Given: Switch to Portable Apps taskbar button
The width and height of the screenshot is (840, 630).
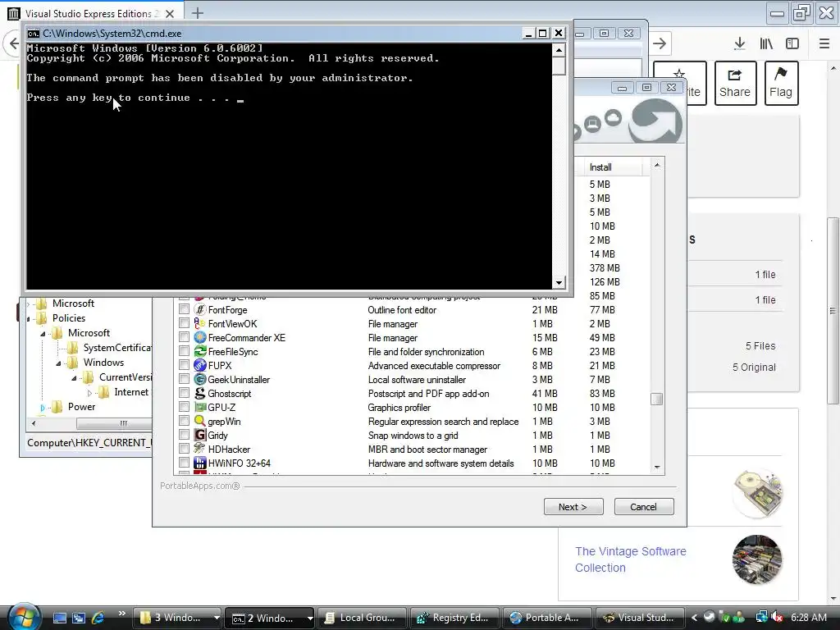Looking at the screenshot, I should (x=547, y=618).
